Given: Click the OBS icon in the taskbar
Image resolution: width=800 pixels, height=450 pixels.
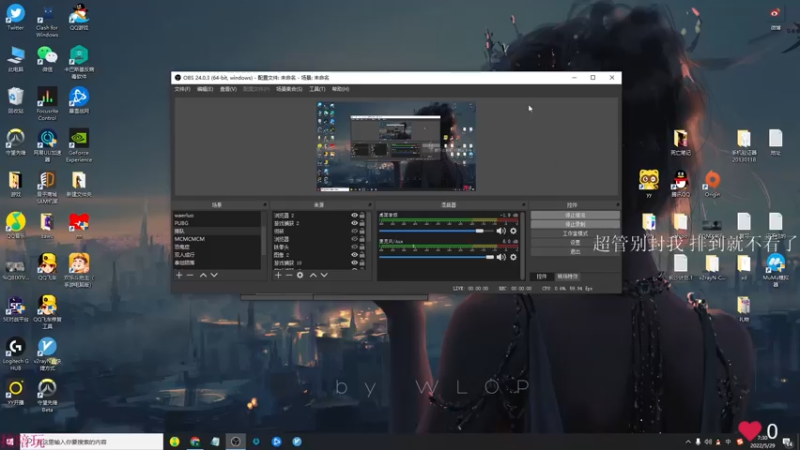Looking at the screenshot, I should click(x=235, y=441).
